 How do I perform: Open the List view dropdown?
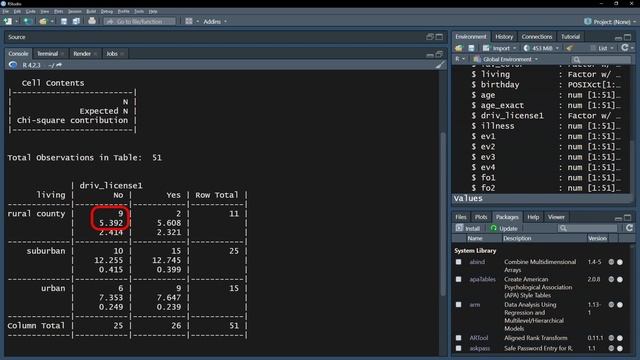point(602,48)
